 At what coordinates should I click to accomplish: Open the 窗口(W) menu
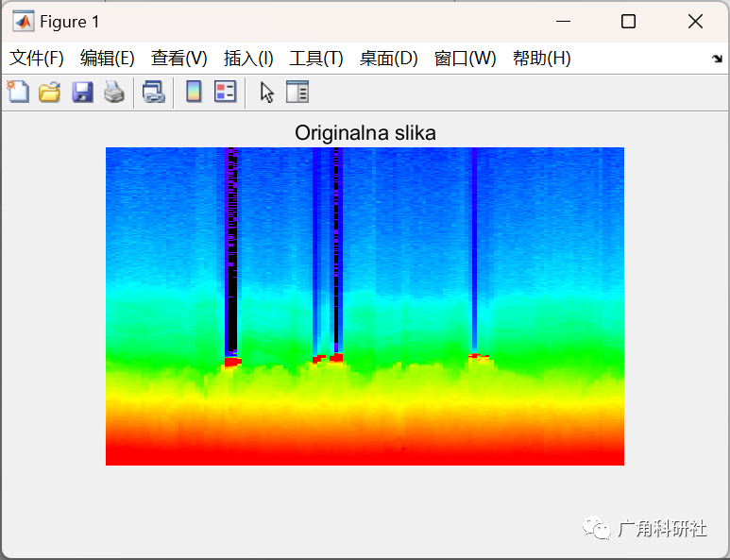click(465, 59)
